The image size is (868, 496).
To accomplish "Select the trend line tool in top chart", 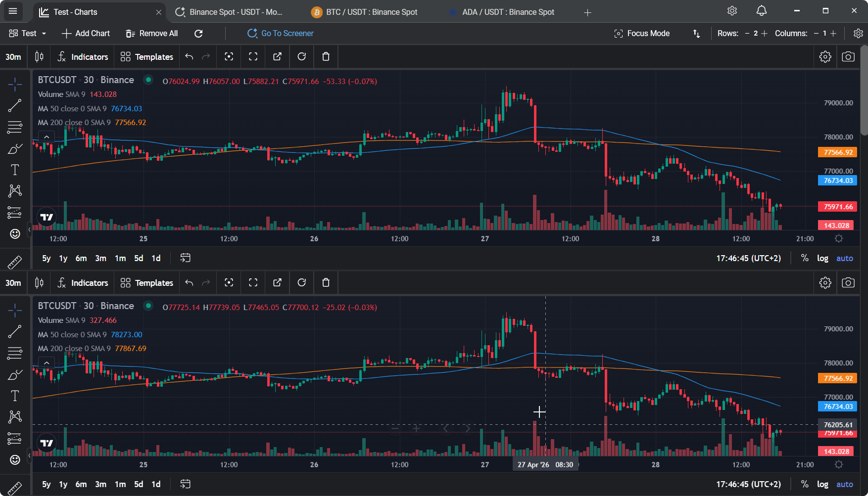I will tap(15, 105).
